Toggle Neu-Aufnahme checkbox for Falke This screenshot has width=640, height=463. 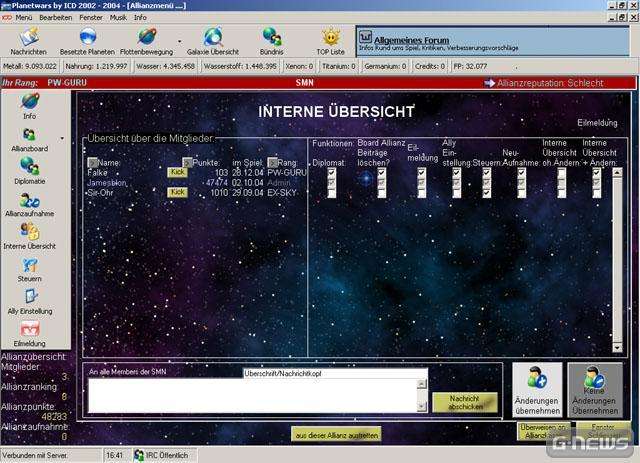point(522,173)
